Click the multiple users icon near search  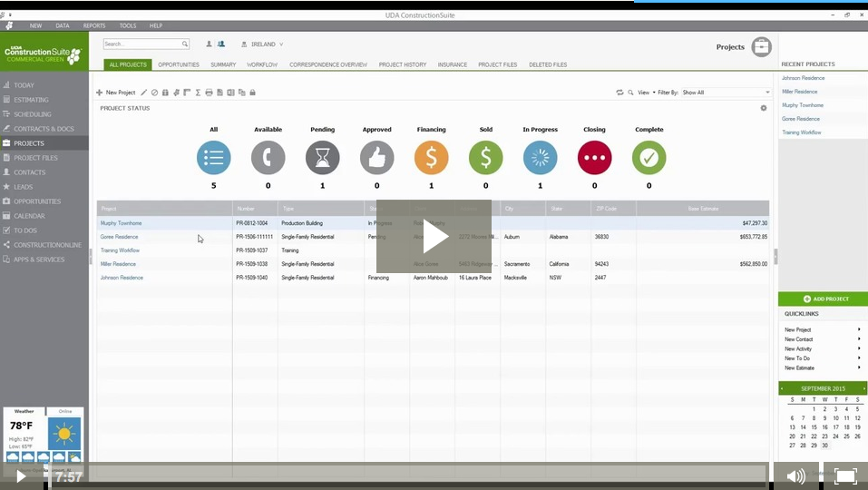point(221,44)
